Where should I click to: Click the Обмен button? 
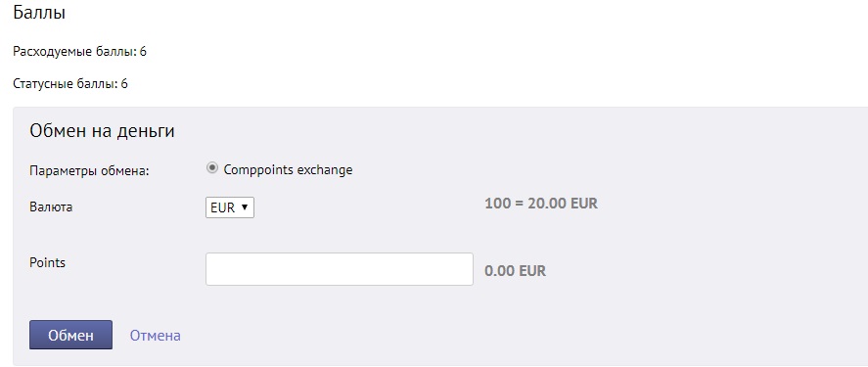(x=70, y=335)
